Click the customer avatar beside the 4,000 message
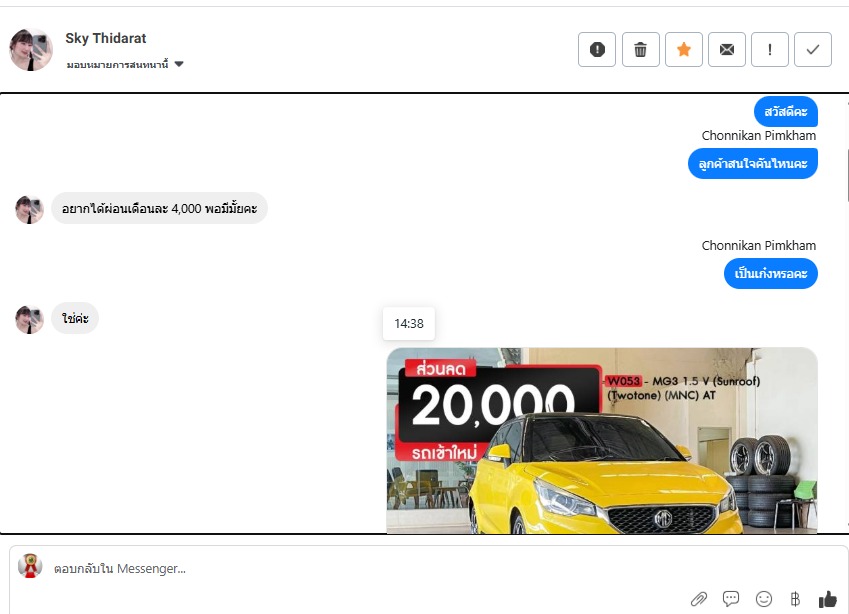 coord(29,210)
